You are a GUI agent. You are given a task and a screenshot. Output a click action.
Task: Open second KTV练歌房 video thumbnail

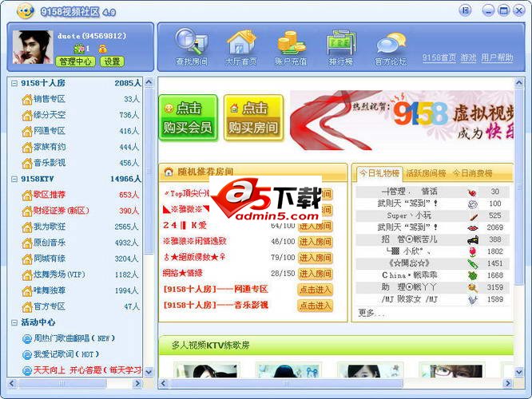[288, 370]
